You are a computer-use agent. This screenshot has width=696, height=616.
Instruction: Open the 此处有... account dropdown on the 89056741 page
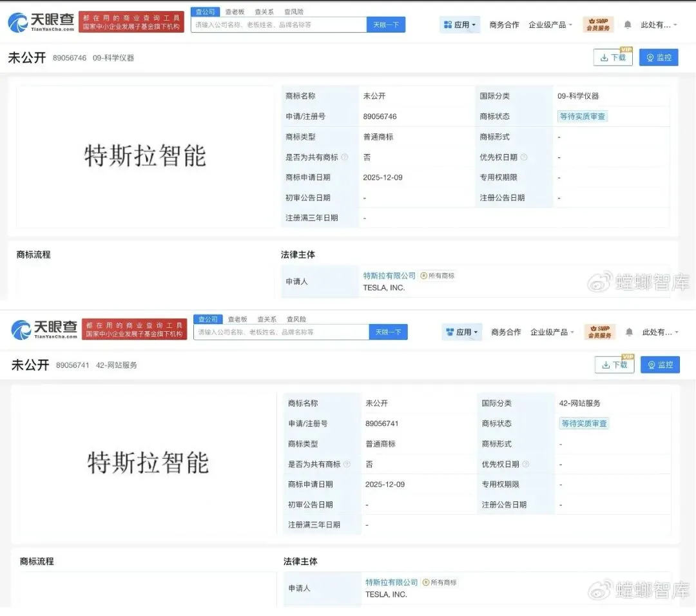pyautogui.click(x=660, y=332)
